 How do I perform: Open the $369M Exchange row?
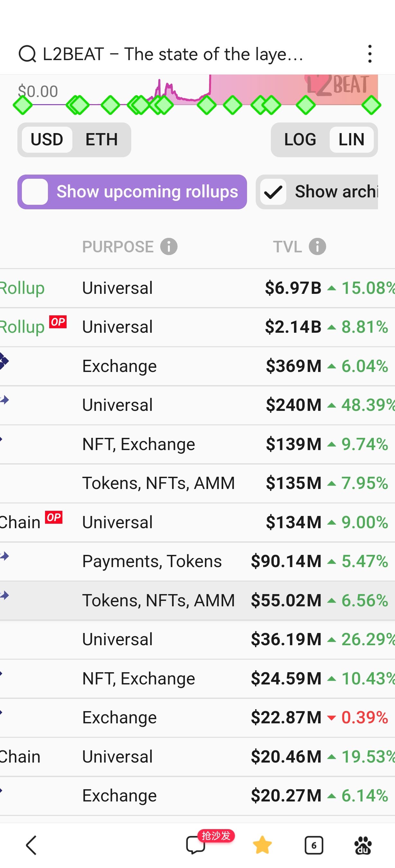[x=197, y=366]
